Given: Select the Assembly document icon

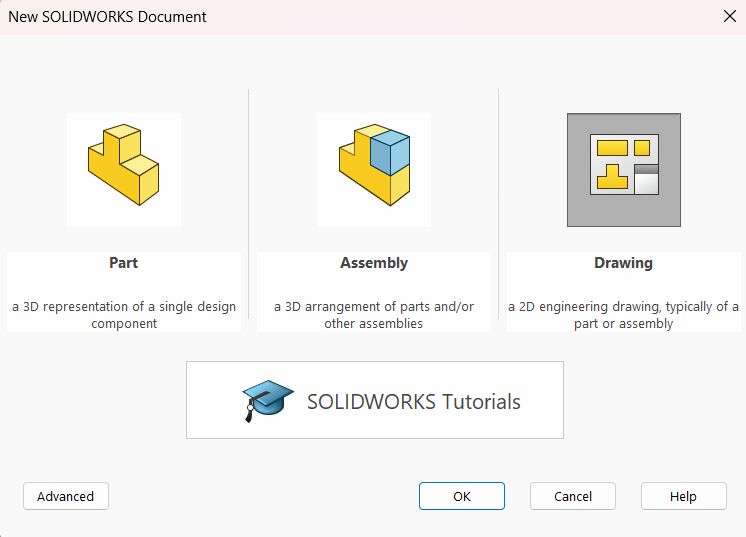Looking at the screenshot, I should (x=374, y=170).
